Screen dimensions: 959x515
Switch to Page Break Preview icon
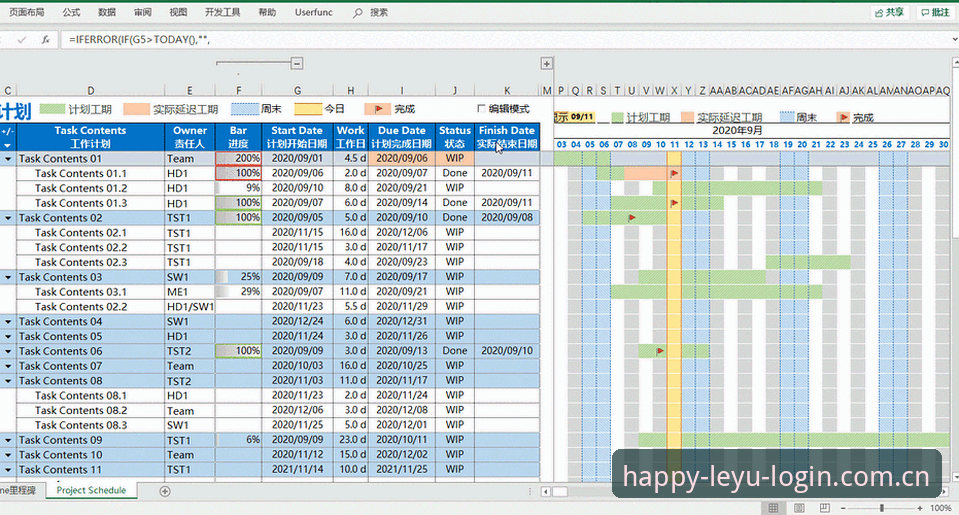tap(824, 508)
